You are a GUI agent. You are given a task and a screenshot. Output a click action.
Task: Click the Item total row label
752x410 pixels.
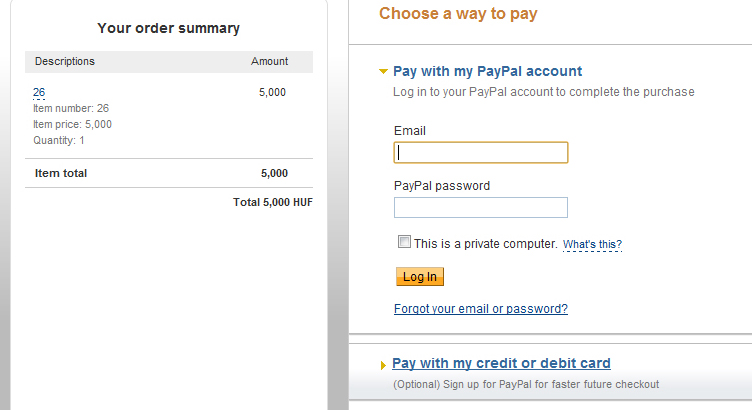click(61, 173)
